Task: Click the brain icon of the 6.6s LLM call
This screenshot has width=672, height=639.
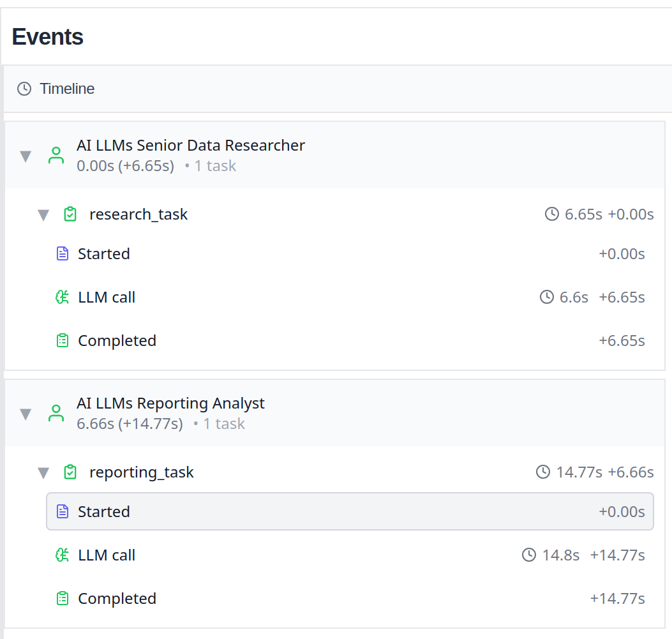Action: click(62, 297)
